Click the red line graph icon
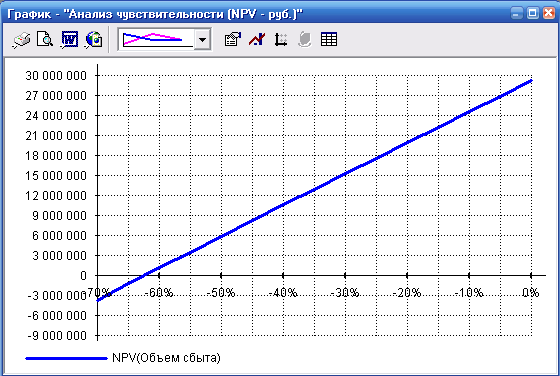Screen dimensions: 560x376 (257, 39)
